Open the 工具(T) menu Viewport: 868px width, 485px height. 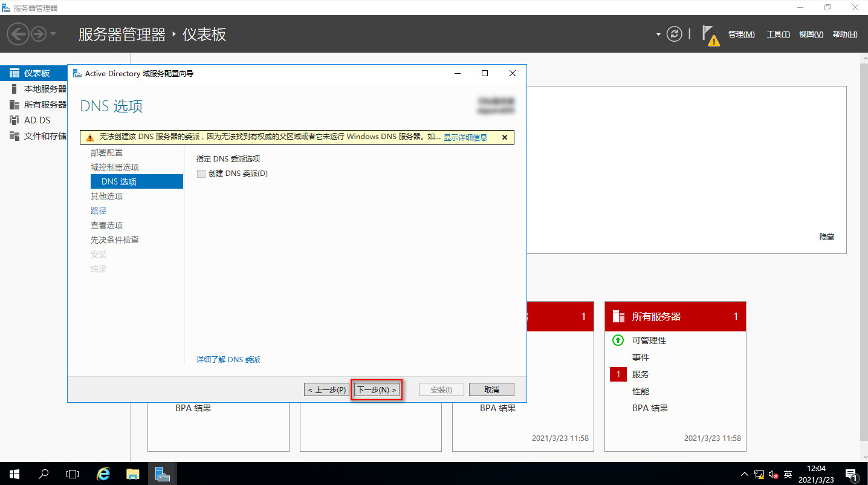778,34
